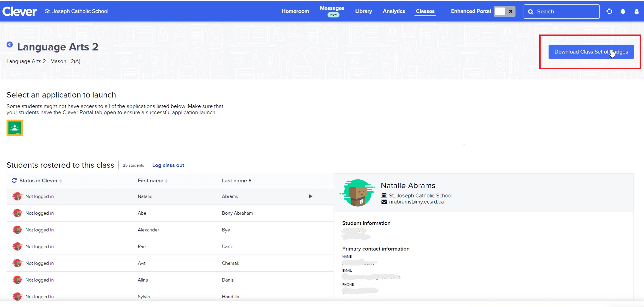Image resolution: width=644 pixels, height=307 pixels.
Task: Select last name Chersak
Action: (230, 263)
